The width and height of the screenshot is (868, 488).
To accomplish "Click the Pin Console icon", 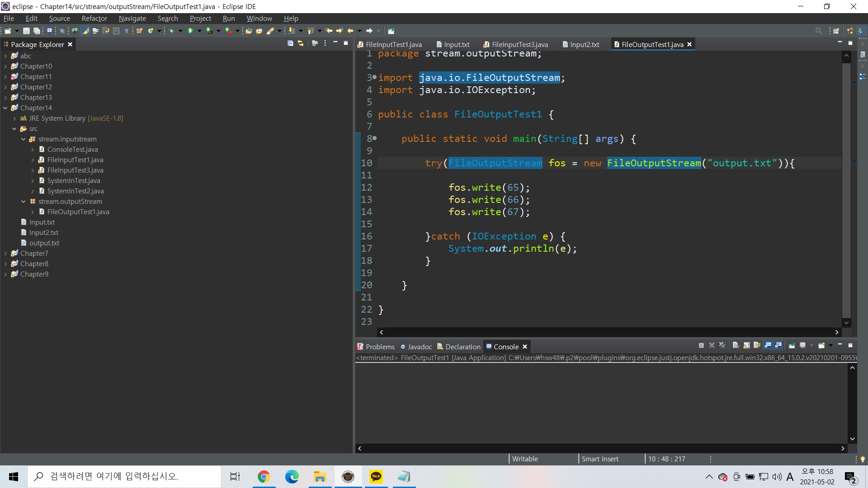I will [792, 345].
